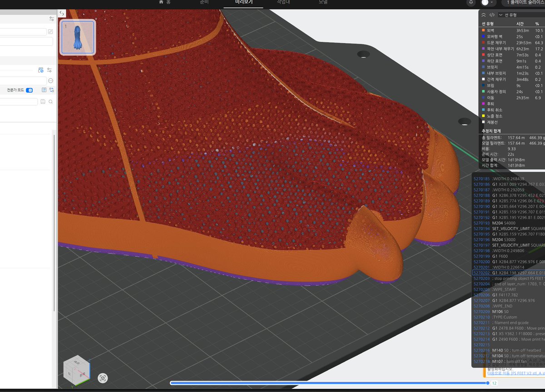
Task: Toggle the 전문가 모드 switch
Action: (30, 90)
